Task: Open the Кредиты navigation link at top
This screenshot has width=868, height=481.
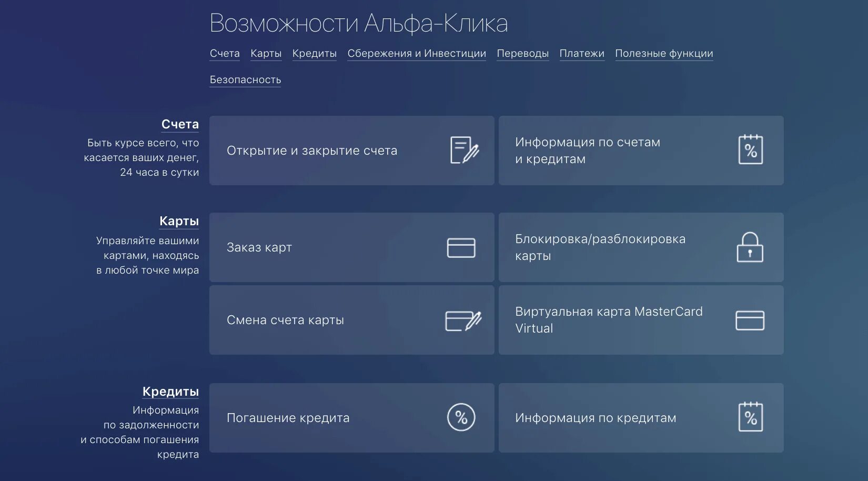Action: [315, 54]
